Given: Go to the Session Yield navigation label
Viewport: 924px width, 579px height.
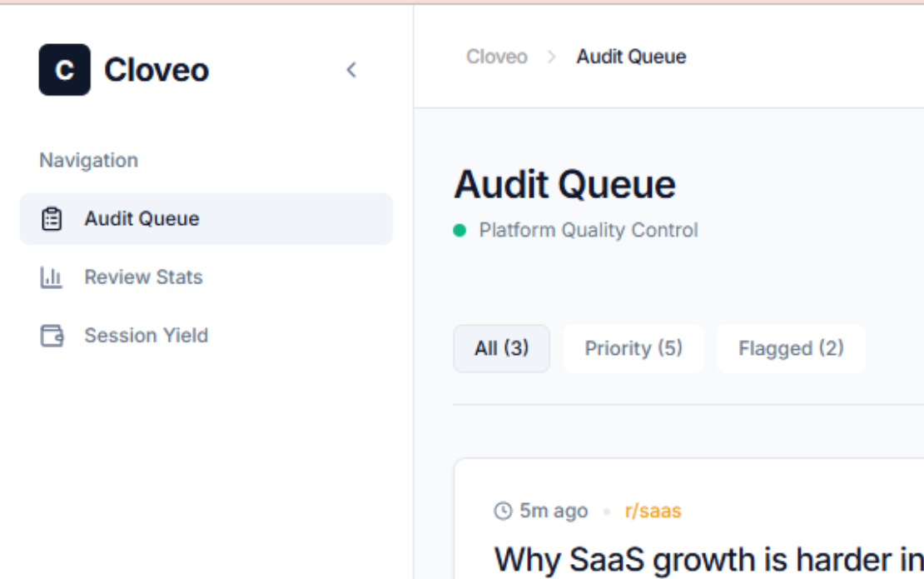Looking at the screenshot, I should click(147, 336).
